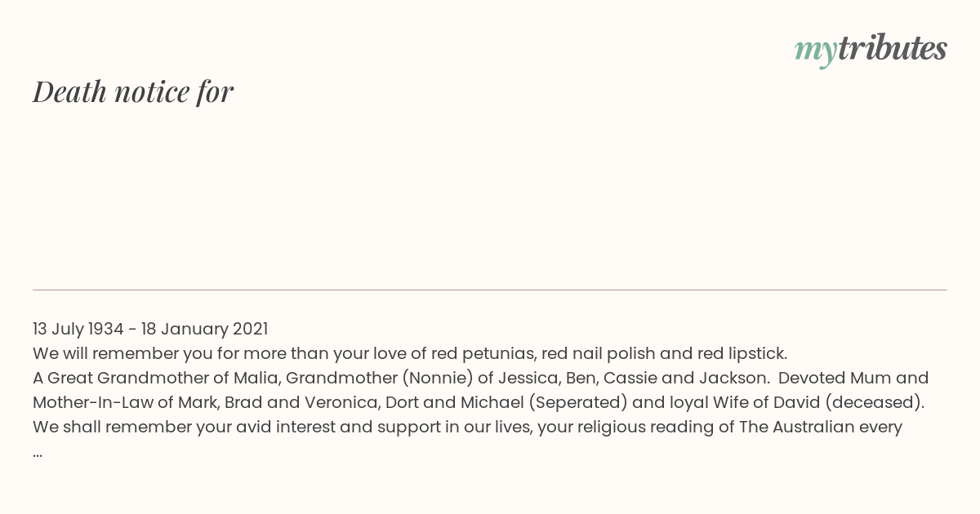This screenshot has width=980, height=514.
Task: Click the death date 18 January 2021
Action: 204,329
